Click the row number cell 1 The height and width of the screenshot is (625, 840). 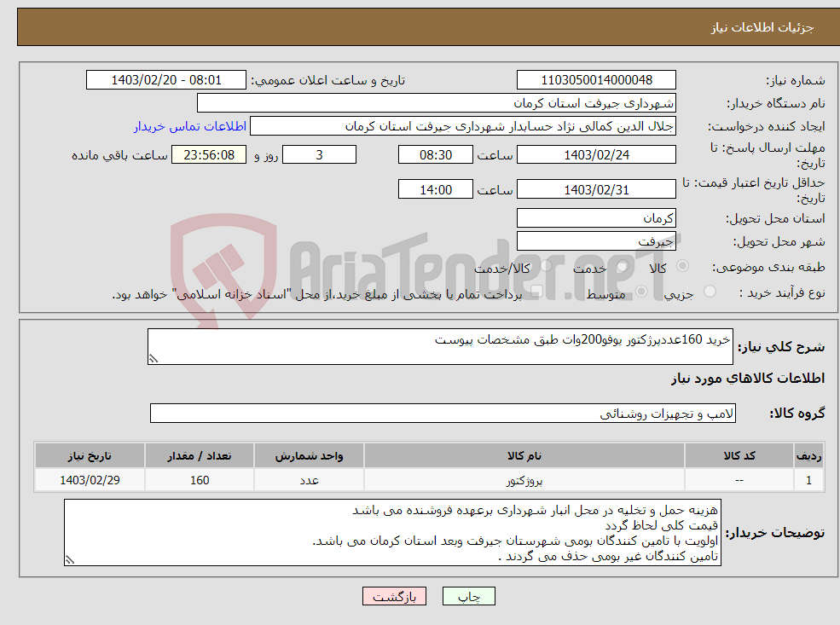coord(808,480)
